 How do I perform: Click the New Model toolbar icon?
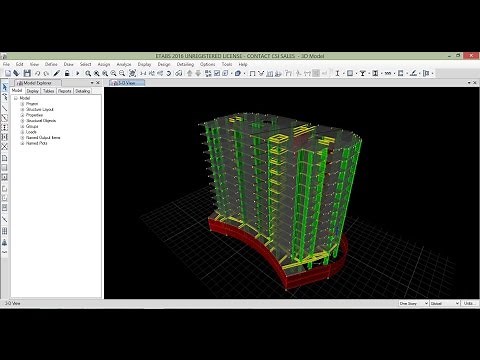[x=8, y=73]
